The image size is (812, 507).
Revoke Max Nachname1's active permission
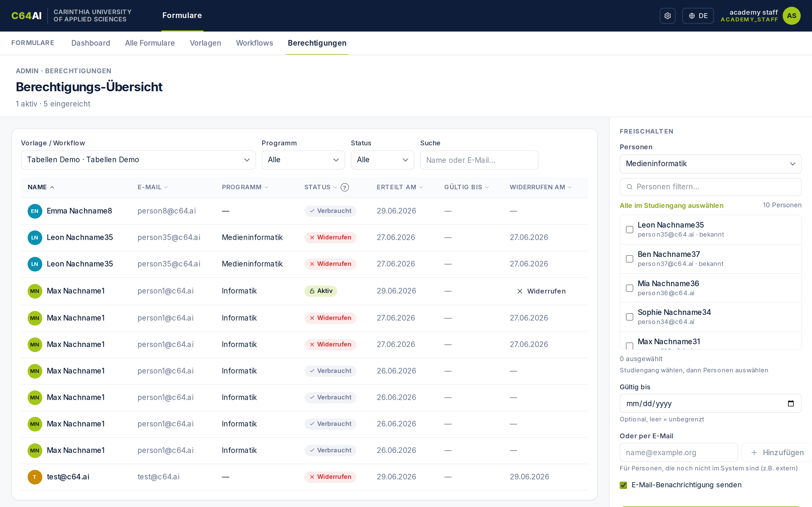click(541, 291)
